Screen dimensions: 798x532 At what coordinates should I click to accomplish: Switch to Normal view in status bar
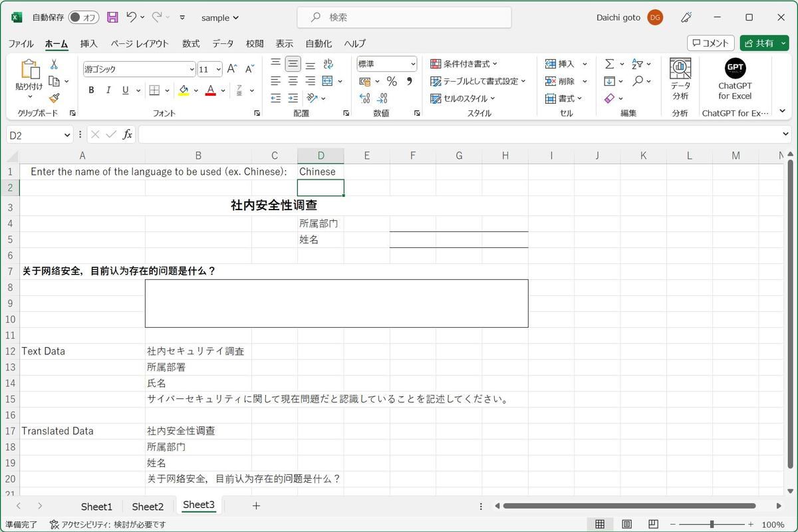point(600,524)
